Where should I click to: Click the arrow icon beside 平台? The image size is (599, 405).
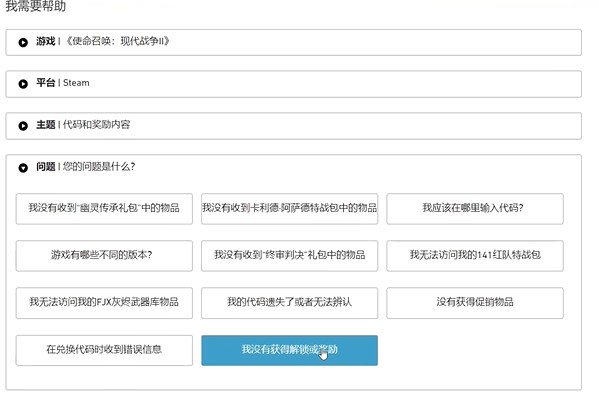coord(23,84)
